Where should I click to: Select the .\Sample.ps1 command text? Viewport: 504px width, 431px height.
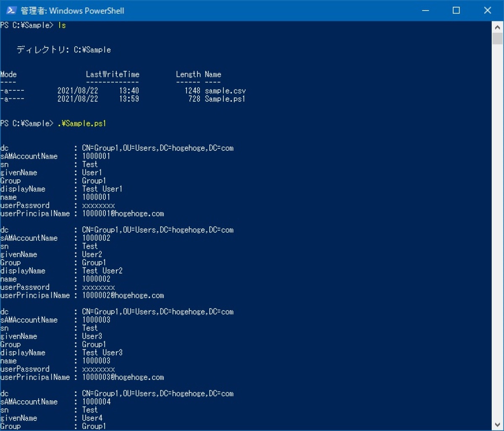coord(81,124)
